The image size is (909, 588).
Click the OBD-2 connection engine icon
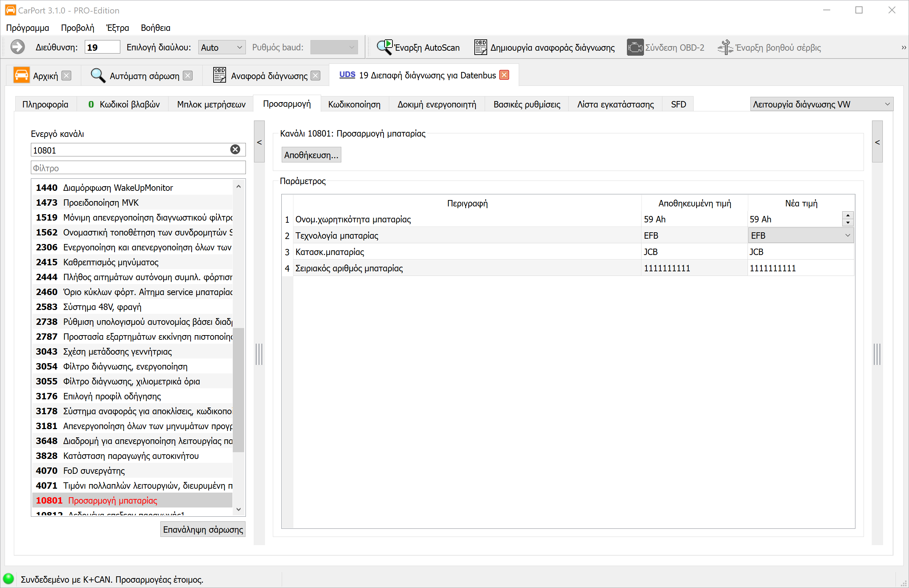click(x=634, y=48)
